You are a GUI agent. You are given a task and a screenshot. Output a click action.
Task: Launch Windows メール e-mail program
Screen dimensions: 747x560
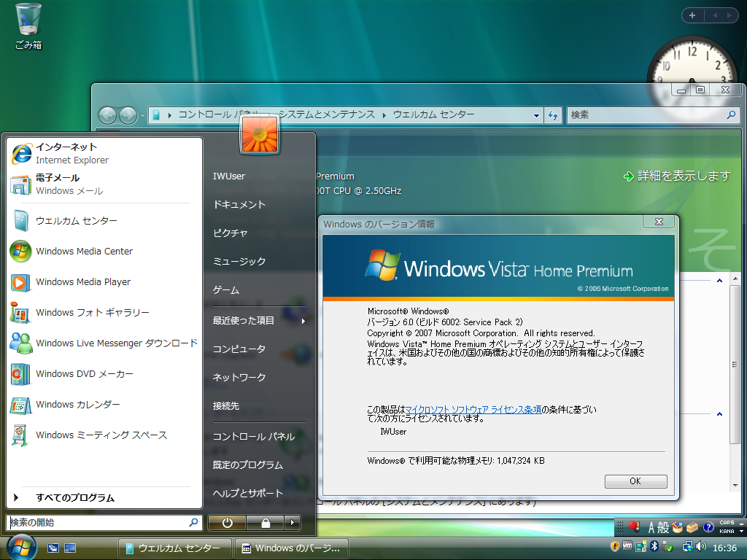click(x=105, y=184)
